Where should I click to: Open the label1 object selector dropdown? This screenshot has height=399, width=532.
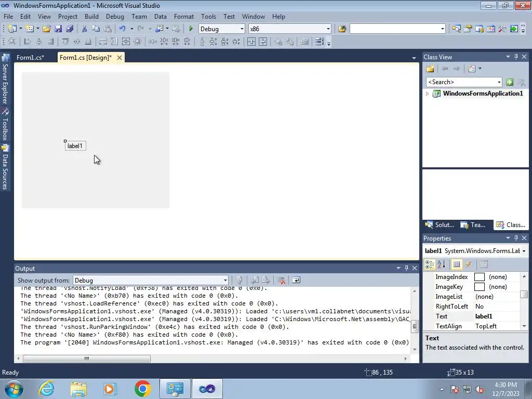click(x=524, y=251)
